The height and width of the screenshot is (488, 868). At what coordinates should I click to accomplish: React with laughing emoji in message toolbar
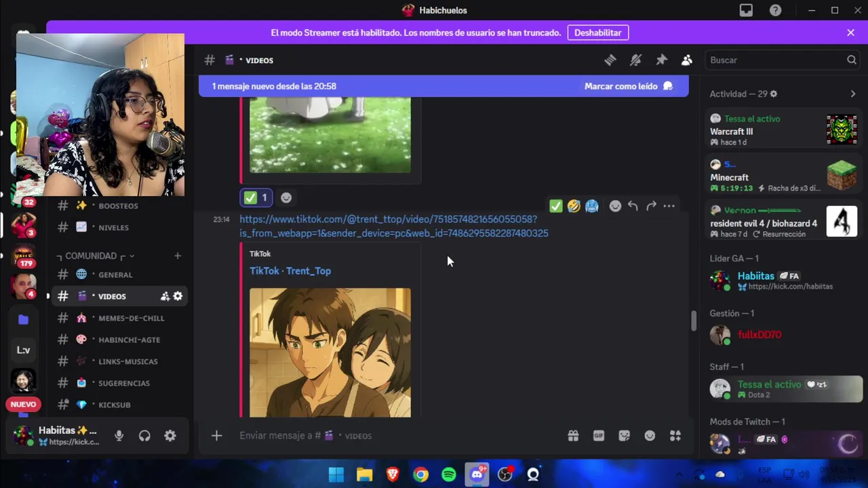click(574, 206)
